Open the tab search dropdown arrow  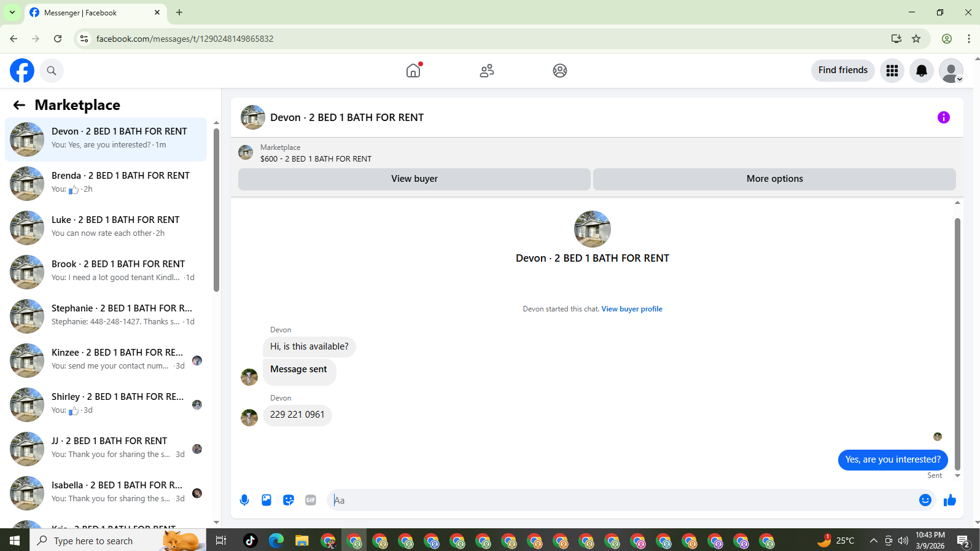pyautogui.click(x=12, y=12)
